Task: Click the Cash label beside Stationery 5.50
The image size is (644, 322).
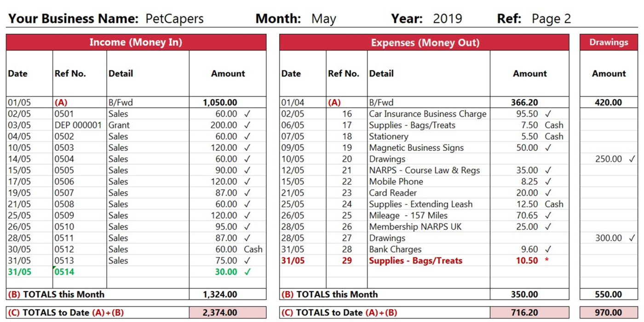Action: (x=554, y=137)
